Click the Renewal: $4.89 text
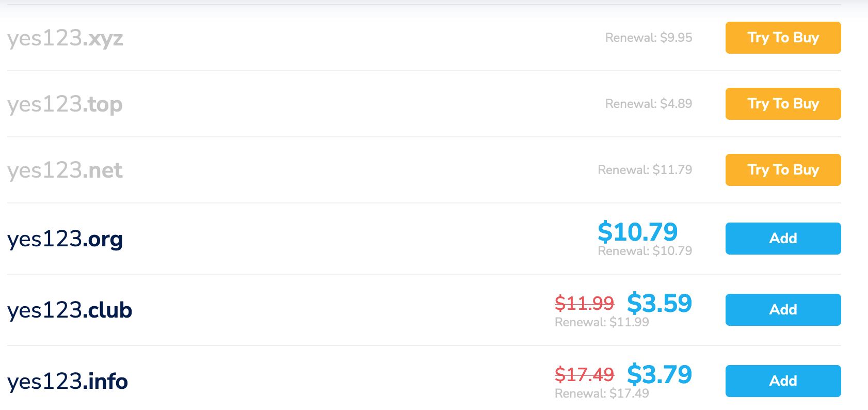868x410 pixels. [x=649, y=104]
